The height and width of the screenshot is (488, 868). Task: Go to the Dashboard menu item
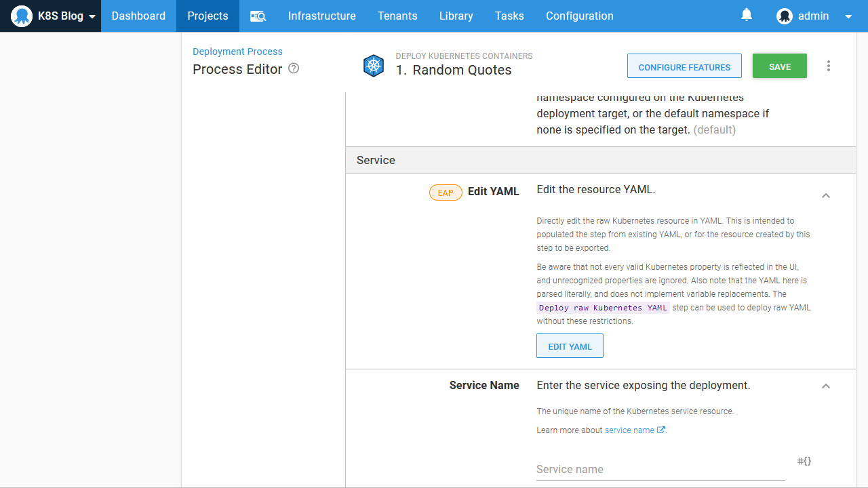click(138, 16)
